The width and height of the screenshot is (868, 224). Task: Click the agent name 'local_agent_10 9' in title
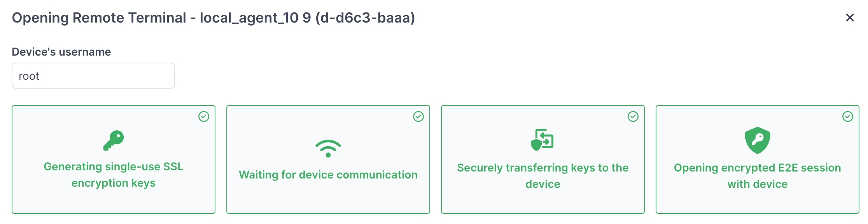[x=255, y=18]
